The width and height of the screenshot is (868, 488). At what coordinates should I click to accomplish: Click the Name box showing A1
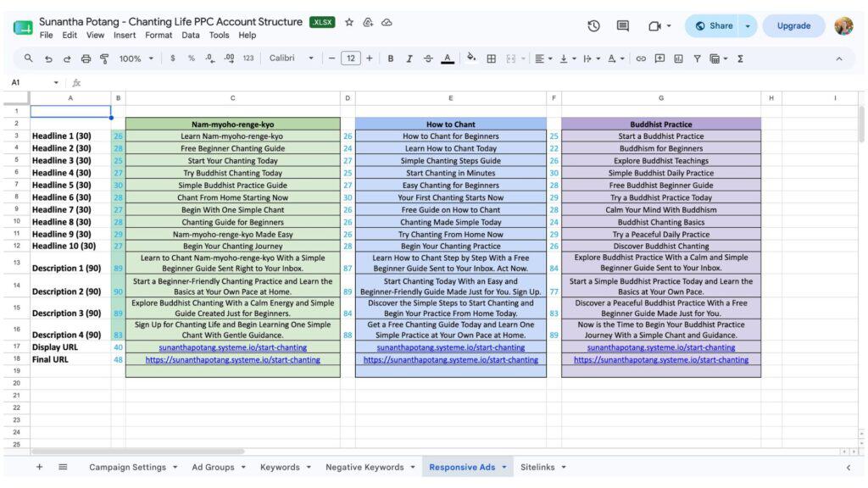point(34,82)
